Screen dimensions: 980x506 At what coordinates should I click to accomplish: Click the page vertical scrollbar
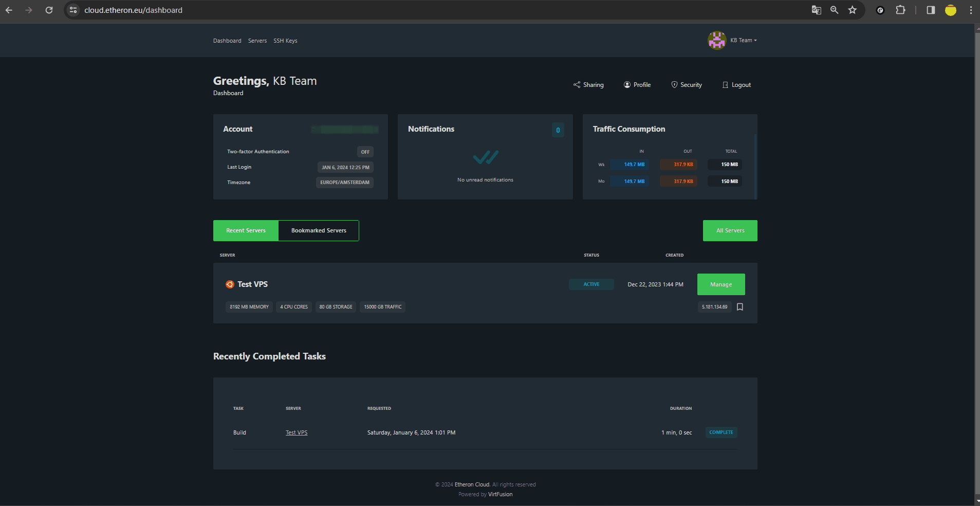click(x=977, y=257)
